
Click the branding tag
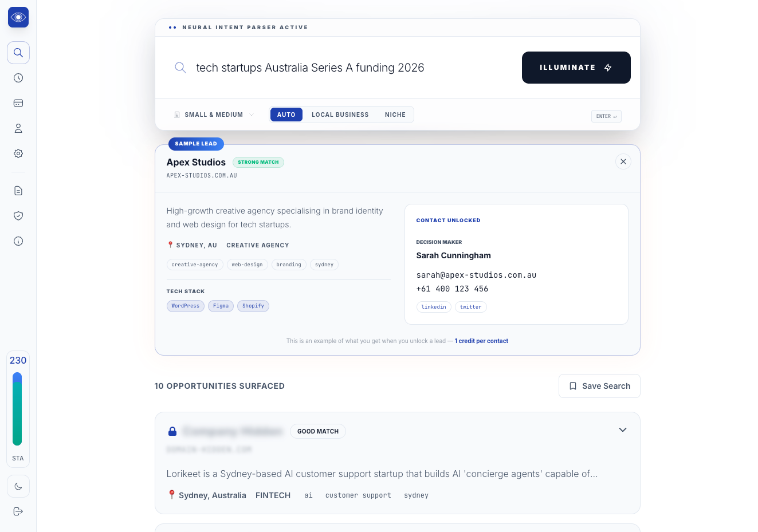click(x=289, y=265)
